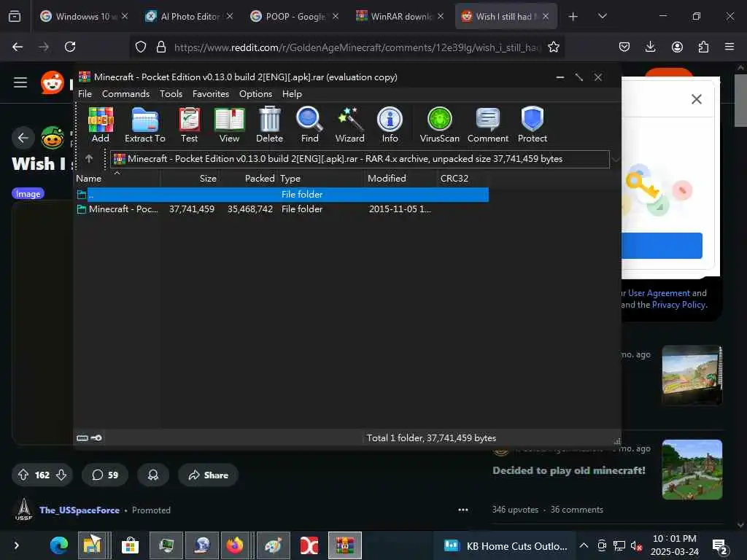Viewport: 747px width, 560px height.
Task: Open the User Agreement link
Action: 659,293
